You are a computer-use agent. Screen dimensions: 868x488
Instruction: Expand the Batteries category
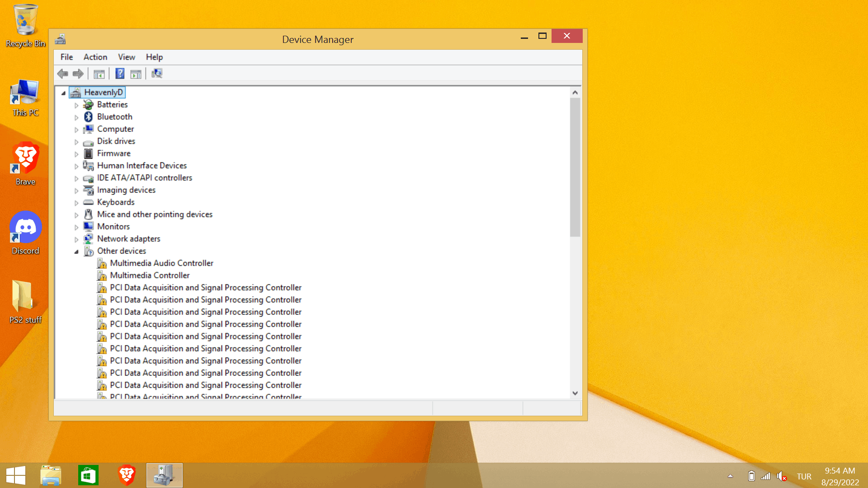[x=76, y=105]
